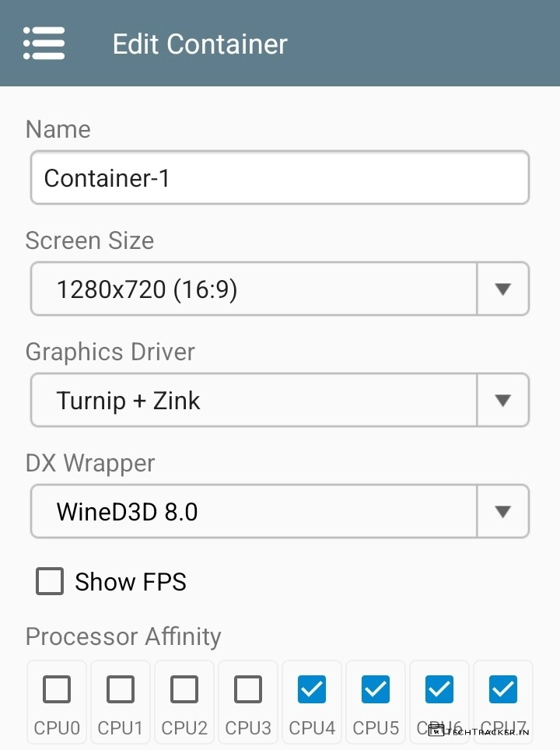The height and width of the screenshot is (750, 560).
Task: Expand the Graphics Driver dropdown arrow
Action: pos(502,401)
